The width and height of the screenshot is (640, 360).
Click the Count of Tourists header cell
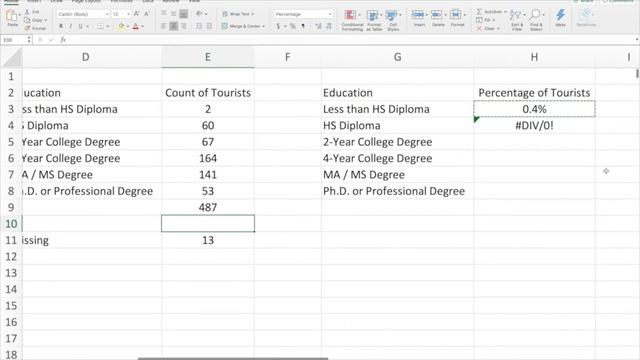coord(208,93)
